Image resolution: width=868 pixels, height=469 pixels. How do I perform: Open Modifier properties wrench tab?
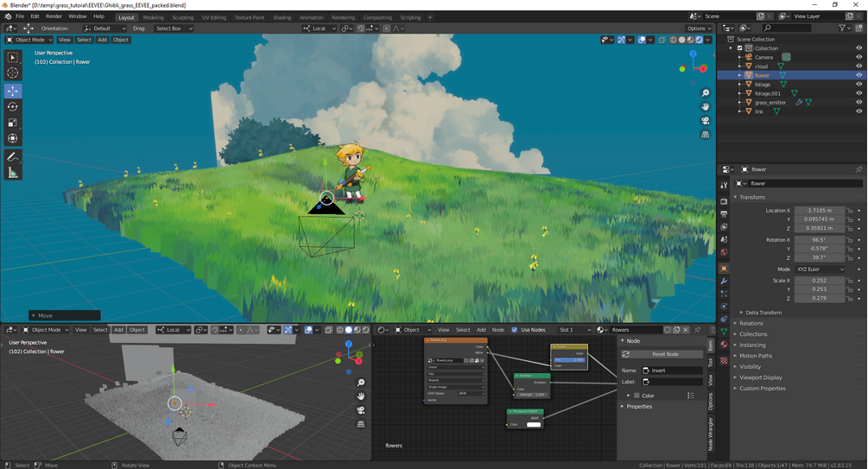coord(724,282)
